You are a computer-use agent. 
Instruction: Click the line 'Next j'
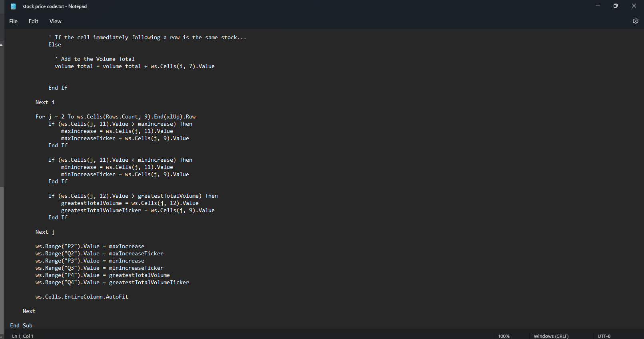point(45,232)
